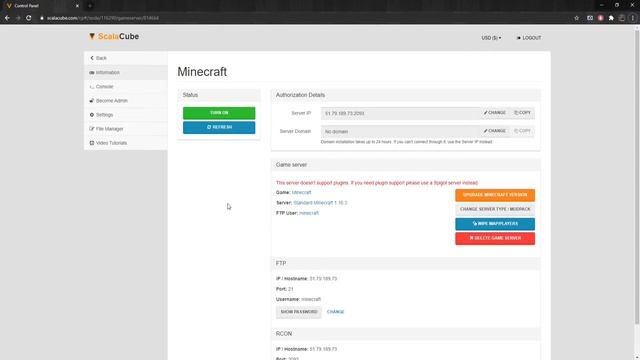Click the red Delete Game Server button
Image resolution: width=640 pixels, height=360 pixels.
(495, 238)
